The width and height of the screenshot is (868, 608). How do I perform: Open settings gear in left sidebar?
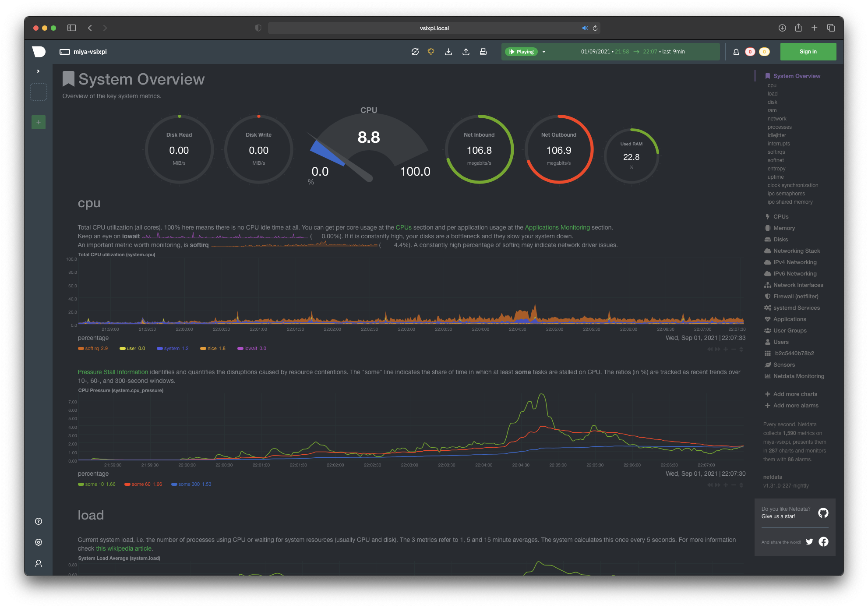click(x=39, y=542)
